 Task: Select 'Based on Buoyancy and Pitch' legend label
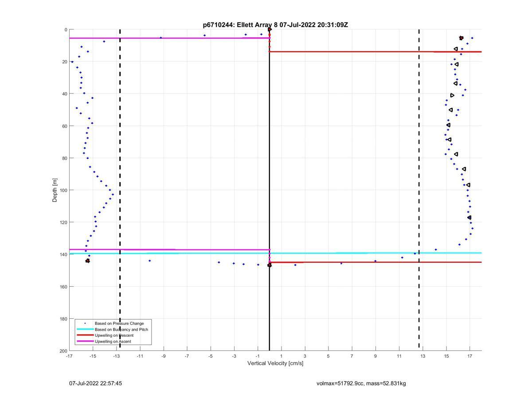(121, 329)
